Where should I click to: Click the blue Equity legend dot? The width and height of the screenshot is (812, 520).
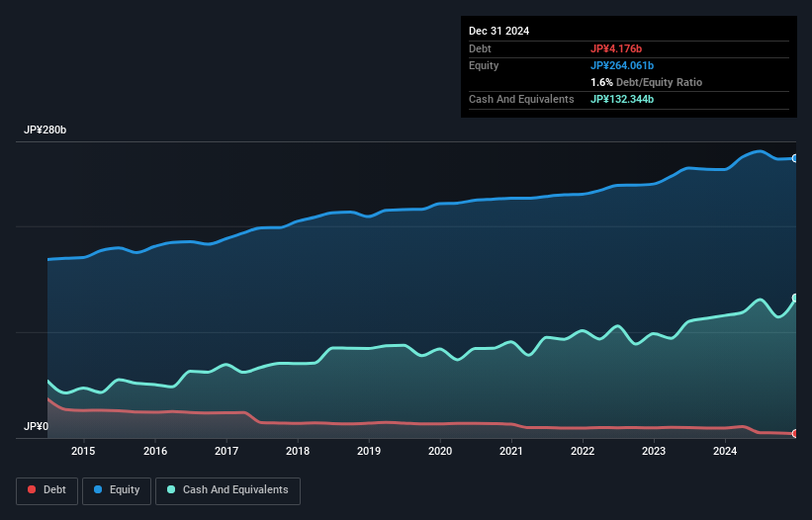point(98,489)
